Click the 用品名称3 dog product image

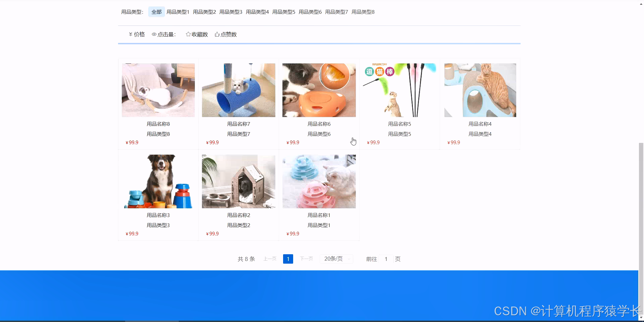pyautogui.click(x=158, y=181)
